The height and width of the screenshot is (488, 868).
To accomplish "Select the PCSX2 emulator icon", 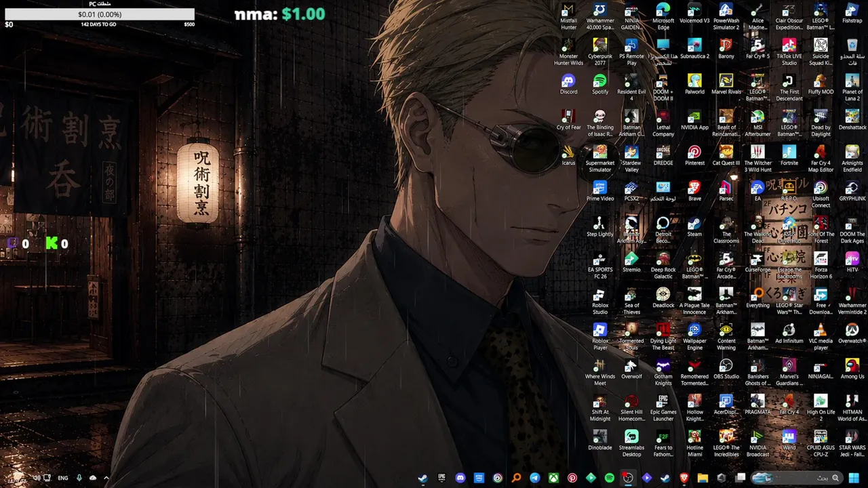I will tap(631, 191).
